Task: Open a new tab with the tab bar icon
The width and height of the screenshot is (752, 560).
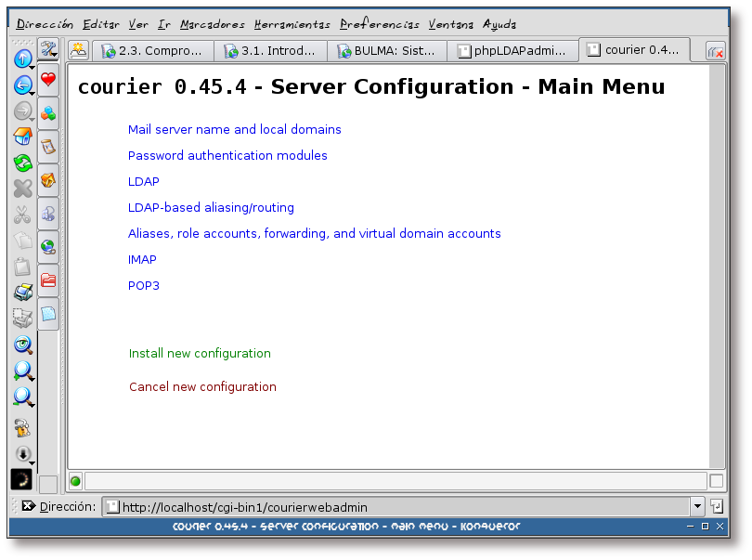Action: coord(79,51)
